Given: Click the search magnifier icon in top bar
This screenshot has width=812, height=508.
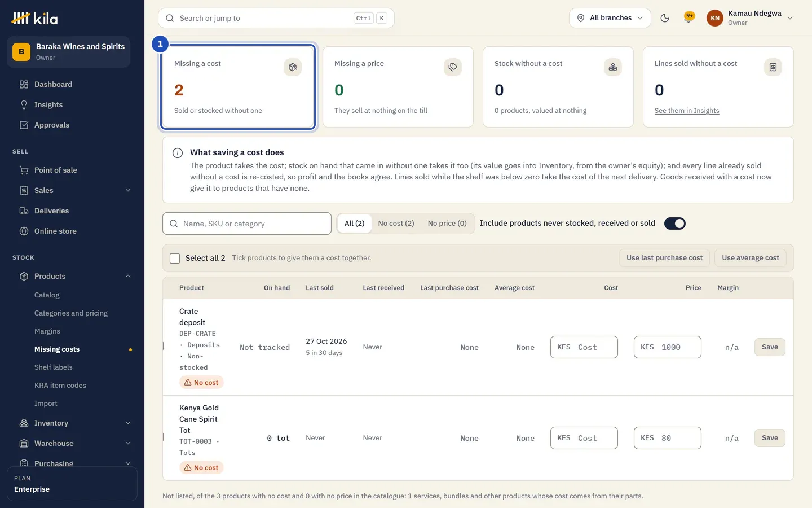Looking at the screenshot, I should 170,18.
